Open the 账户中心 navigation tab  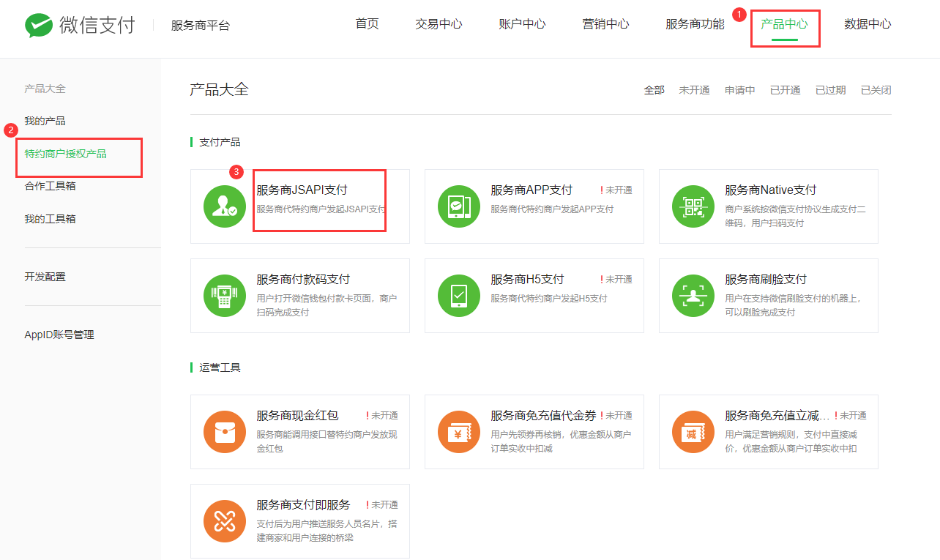522,24
